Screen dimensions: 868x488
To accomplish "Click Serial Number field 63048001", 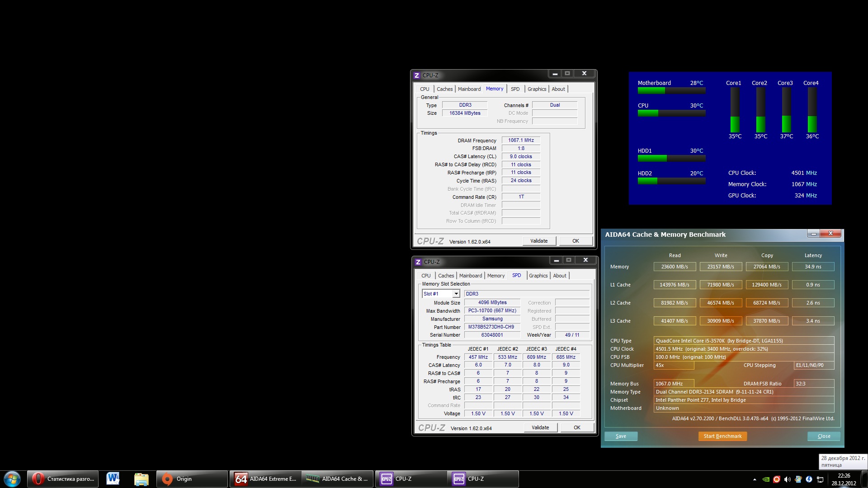I will click(492, 335).
